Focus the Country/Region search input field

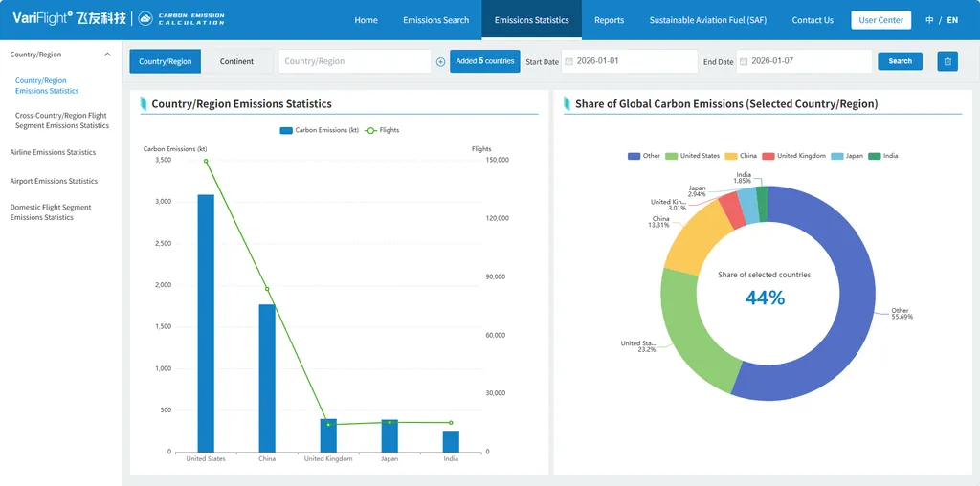pyautogui.click(x=354, y=61)
